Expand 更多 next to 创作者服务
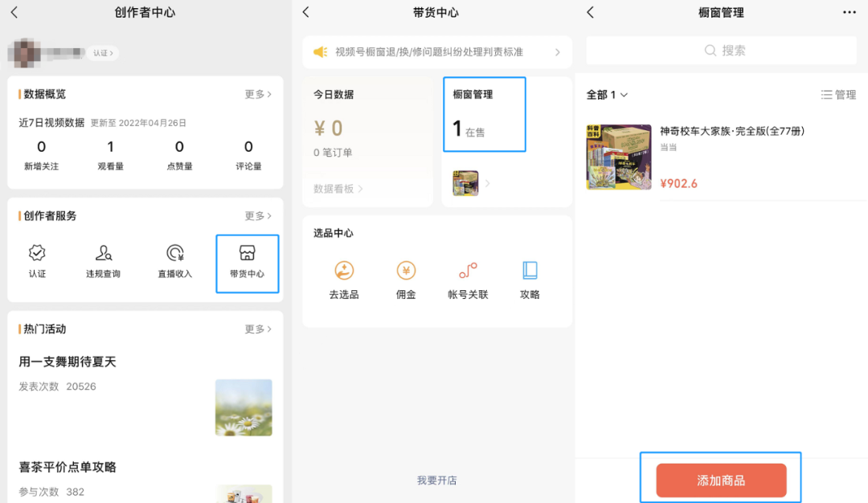Screen dimensions: 868x503 pyautogui.click(x=258, y=215)
